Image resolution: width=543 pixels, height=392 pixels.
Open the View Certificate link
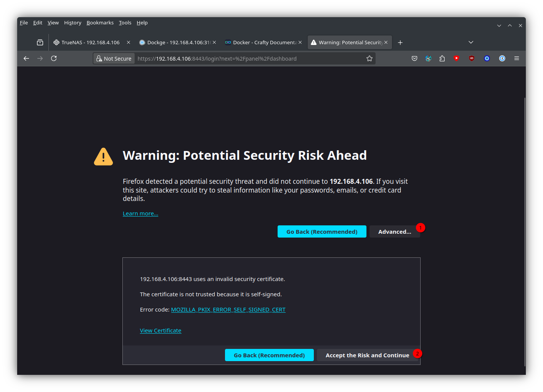[161, 331]
